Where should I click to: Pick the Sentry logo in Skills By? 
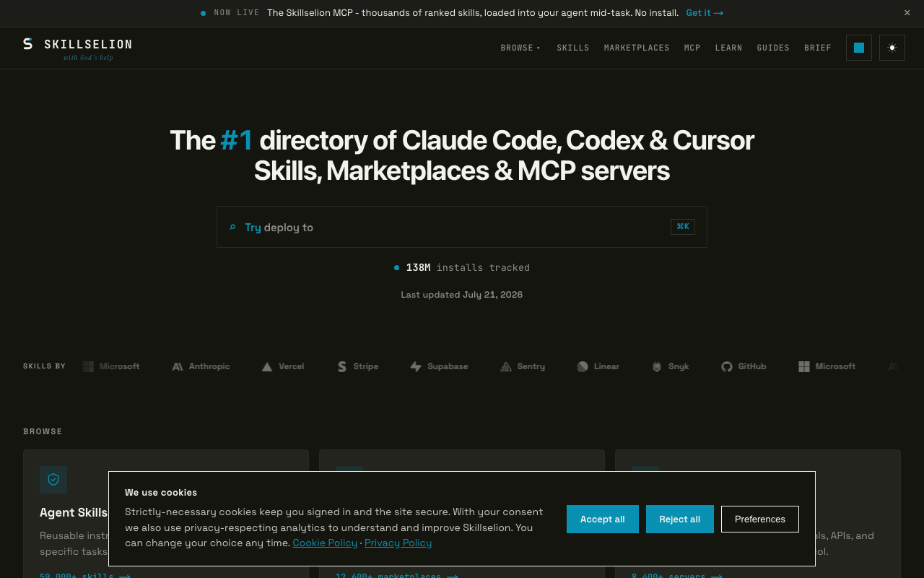pos(523,366)
